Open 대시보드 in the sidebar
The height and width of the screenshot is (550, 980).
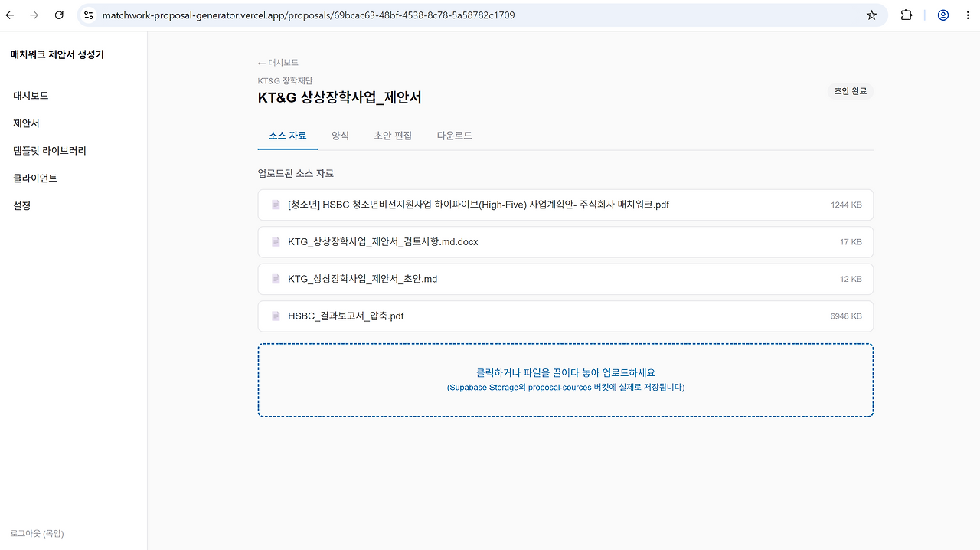pos(31,96)
